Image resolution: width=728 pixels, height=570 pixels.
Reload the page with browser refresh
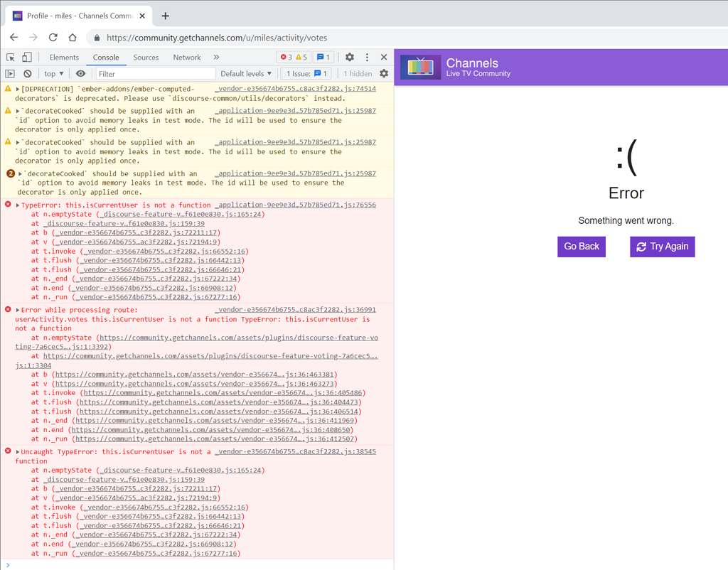(53, 38)
